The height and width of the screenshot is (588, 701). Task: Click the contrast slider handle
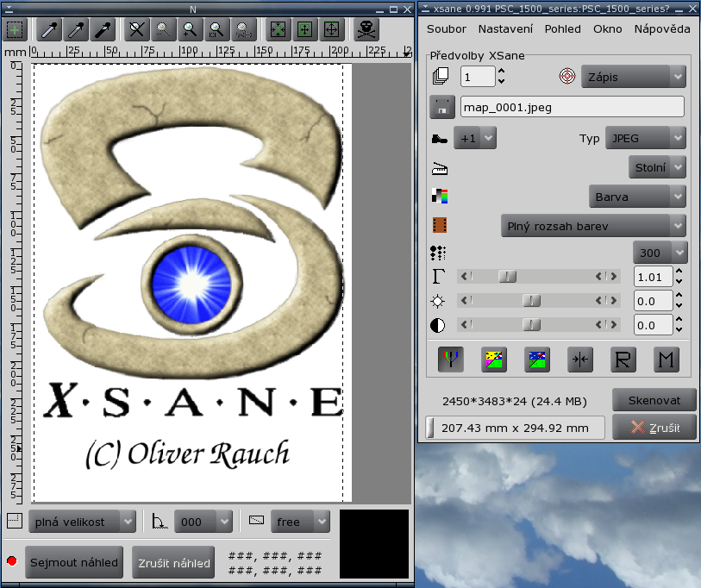pos(531,325)
